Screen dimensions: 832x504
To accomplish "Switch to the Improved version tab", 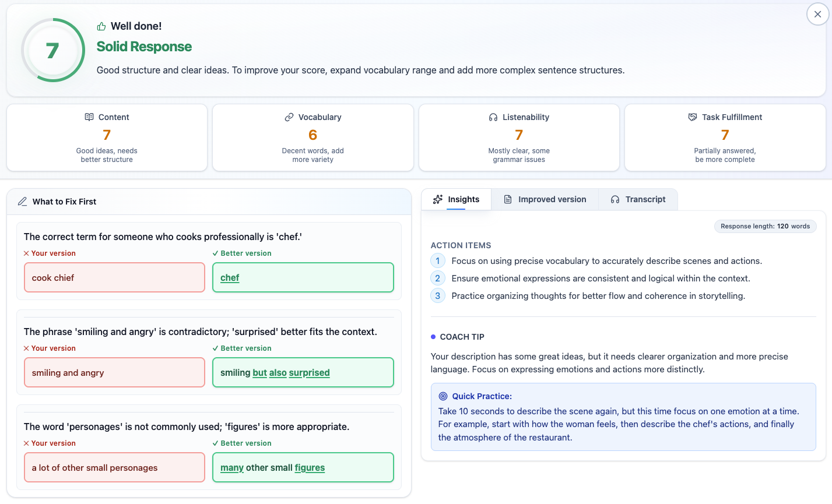I will coord(545,199).
